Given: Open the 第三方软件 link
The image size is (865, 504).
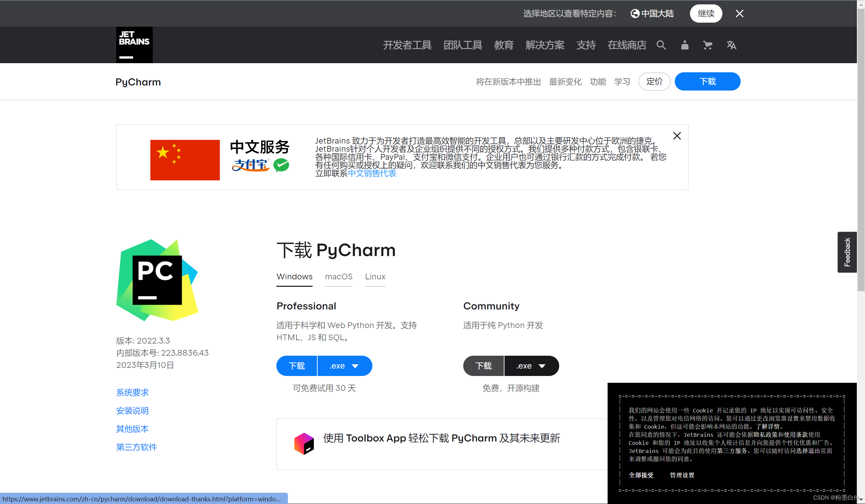Looking at the screenshot, I should coord(136,447).
